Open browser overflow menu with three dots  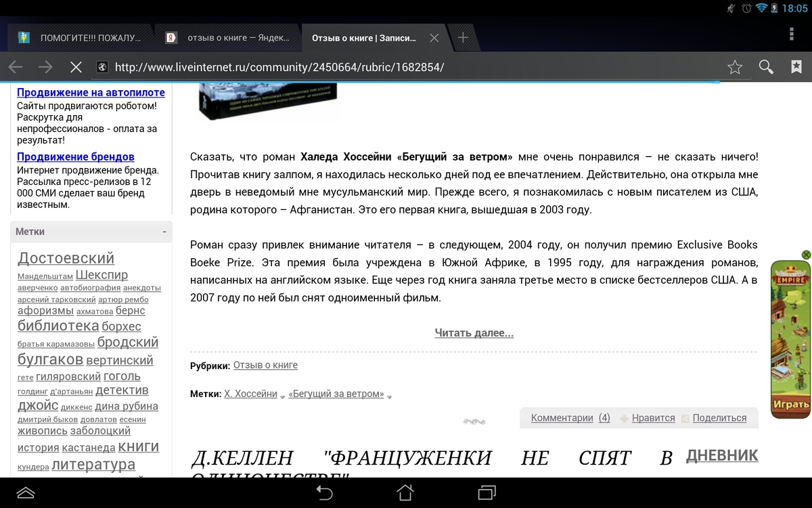(x=792, y=35)
